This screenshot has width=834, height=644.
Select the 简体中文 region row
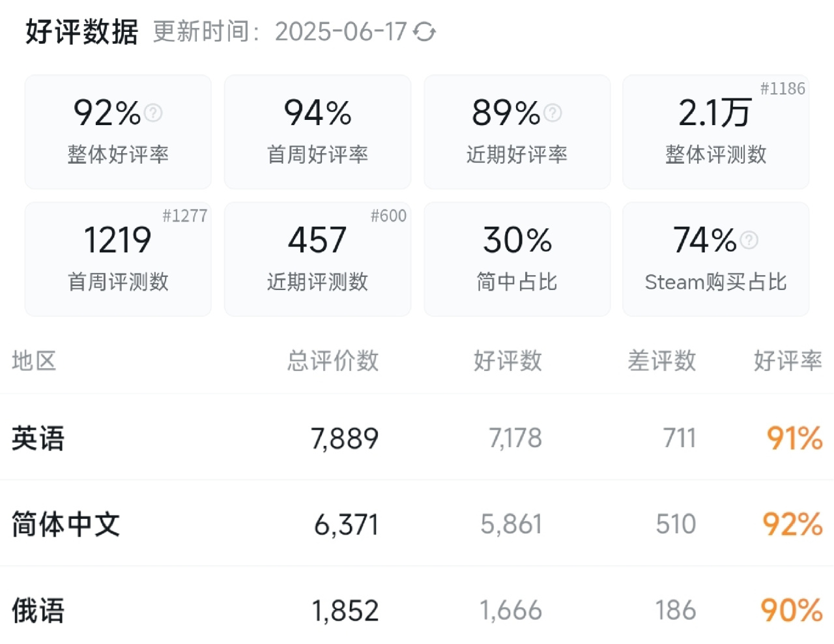tap(417, 523)
